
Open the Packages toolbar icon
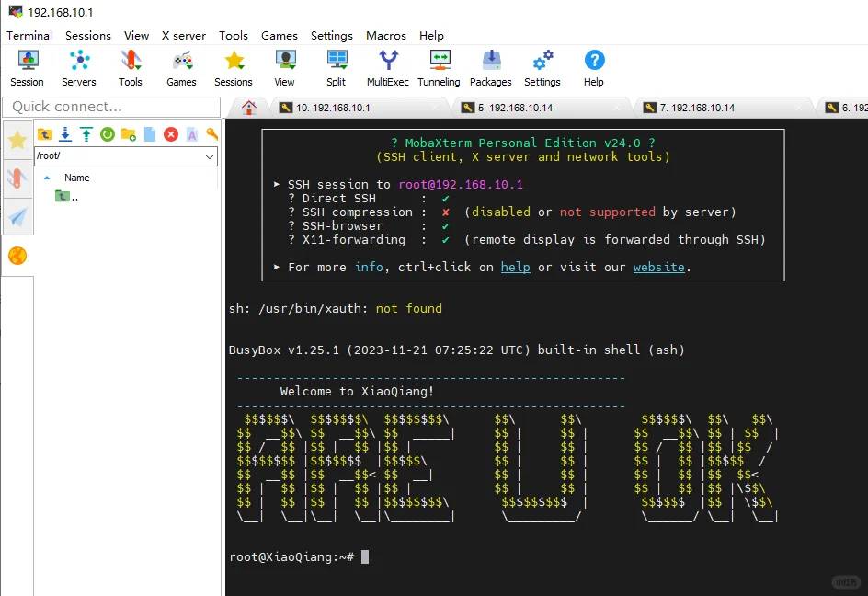click(x=491, y=68)
